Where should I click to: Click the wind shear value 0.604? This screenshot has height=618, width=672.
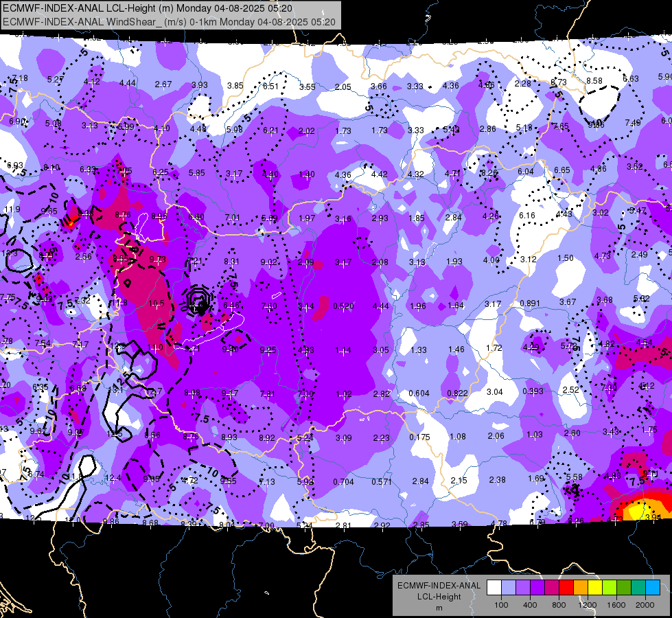pos(419,393)
